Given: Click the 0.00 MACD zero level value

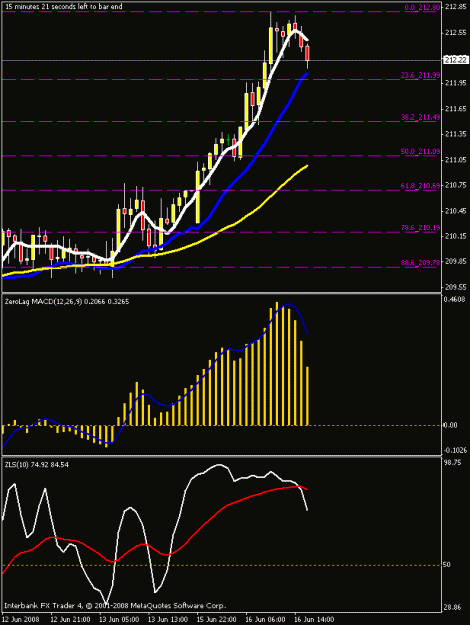Looking at the screenshot, I should coord(450,425).
